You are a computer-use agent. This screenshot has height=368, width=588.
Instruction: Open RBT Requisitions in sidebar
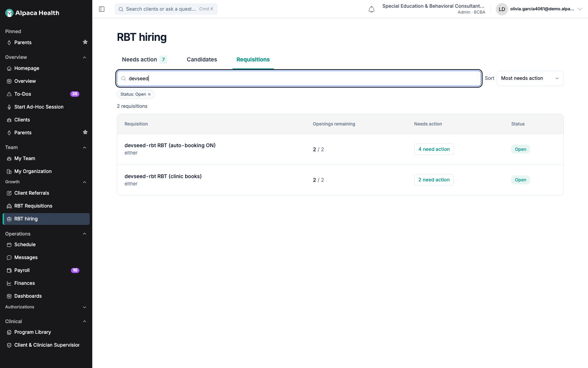pos(46,206)
